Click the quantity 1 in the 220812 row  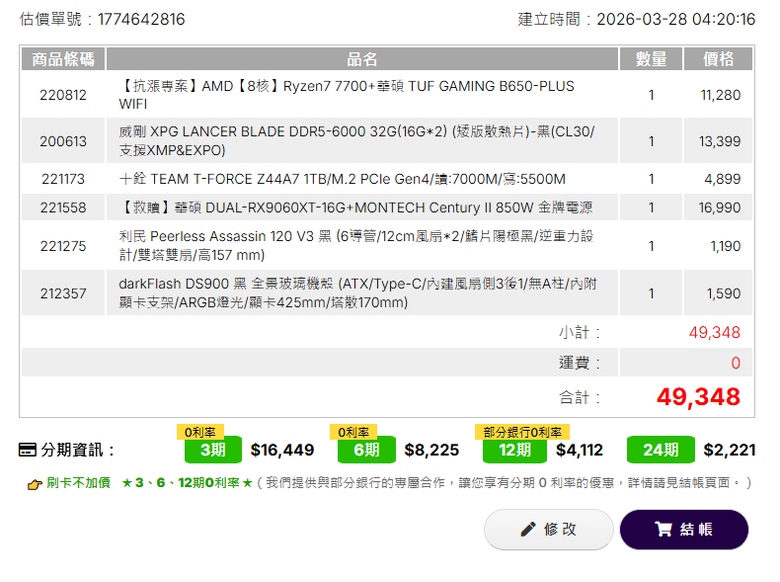point(651,95)
